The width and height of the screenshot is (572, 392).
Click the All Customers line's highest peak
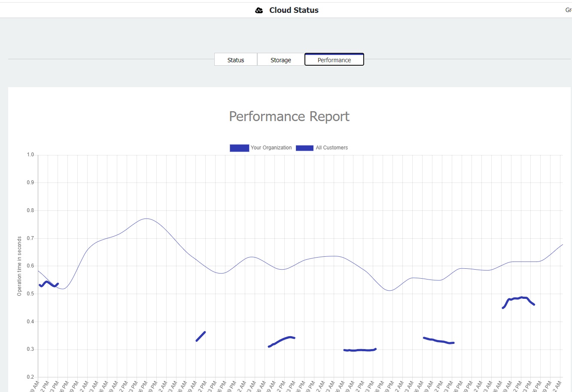146,219
